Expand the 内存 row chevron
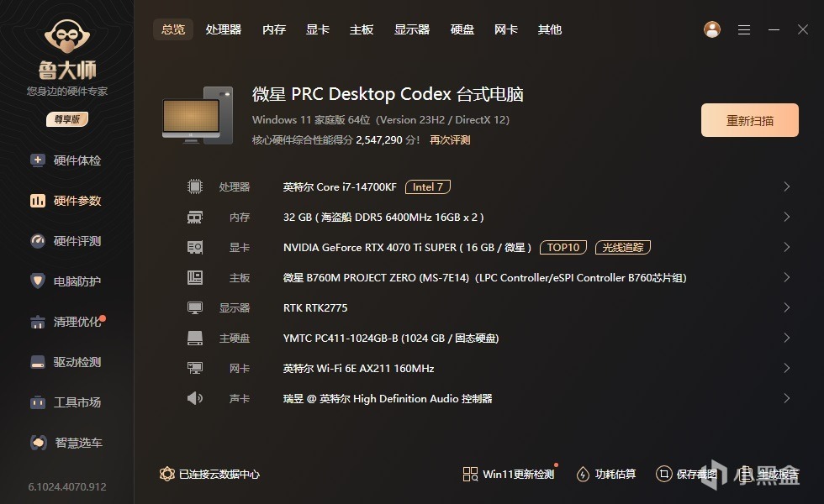The height and width of the screenshot is (504, 824). coord(787,217)
